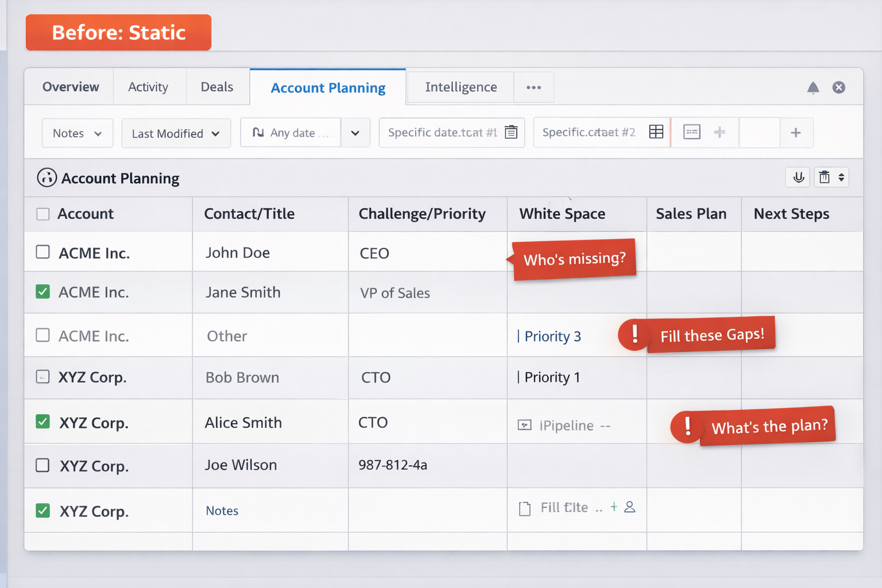This screenshot has width=882, height=588.
Task: Open the chevron dropdown next to Any date
Action: click(x=355, y=133)
